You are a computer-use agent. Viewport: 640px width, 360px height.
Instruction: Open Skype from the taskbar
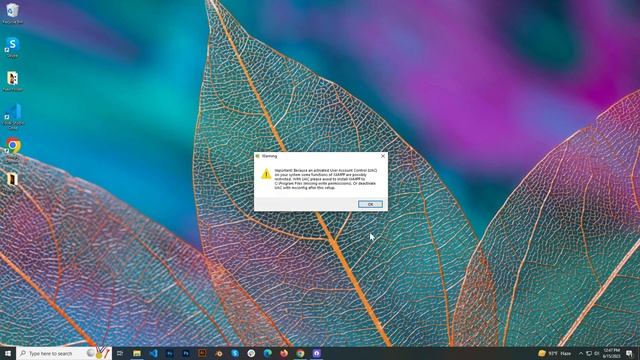(235, 353)
